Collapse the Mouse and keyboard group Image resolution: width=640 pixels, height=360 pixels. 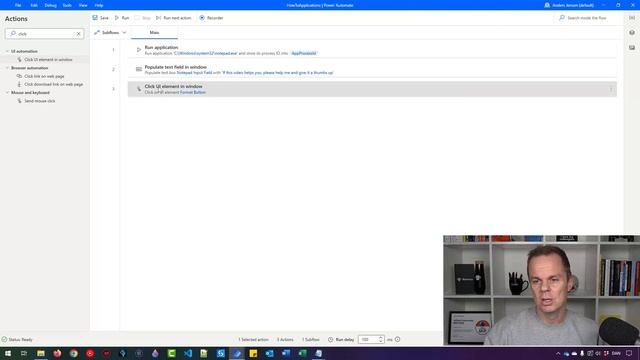tap(7, 93)
